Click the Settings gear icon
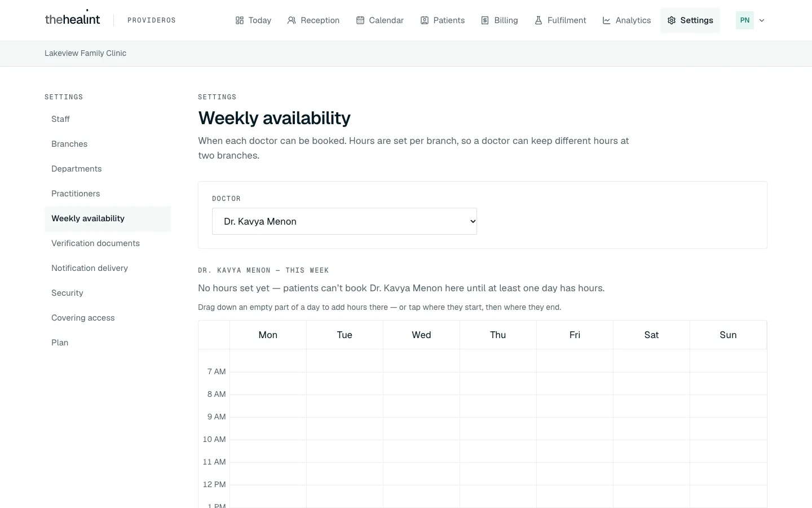This screenshot has height=508, width=812. 672,20
